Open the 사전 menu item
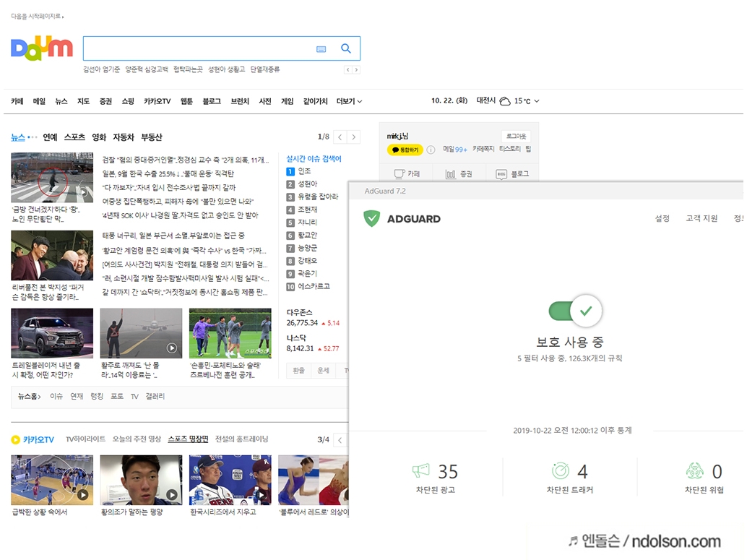 [x=265, y=101]
